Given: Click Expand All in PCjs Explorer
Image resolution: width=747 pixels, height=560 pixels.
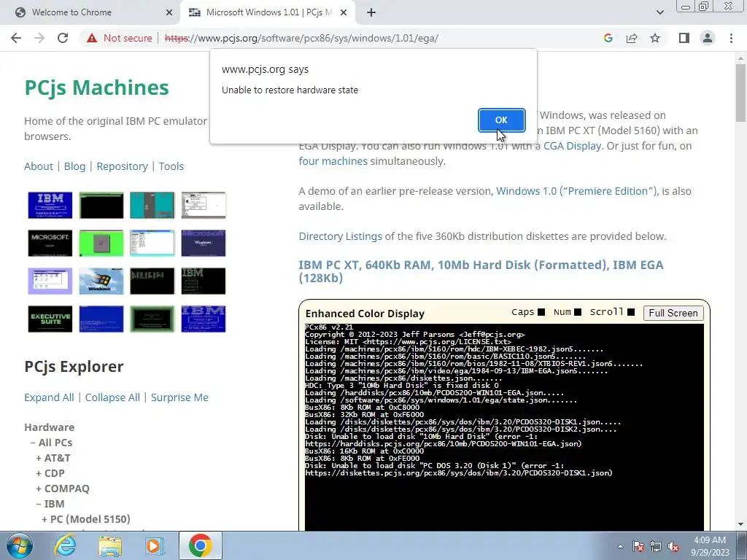Looking at the screenshot, I should pyautogui.click(x=49, y=397).
